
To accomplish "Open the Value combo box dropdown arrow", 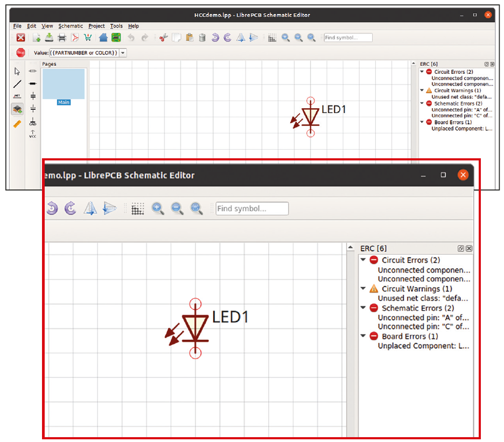I will pyautogui.click(x=123, y=53).
